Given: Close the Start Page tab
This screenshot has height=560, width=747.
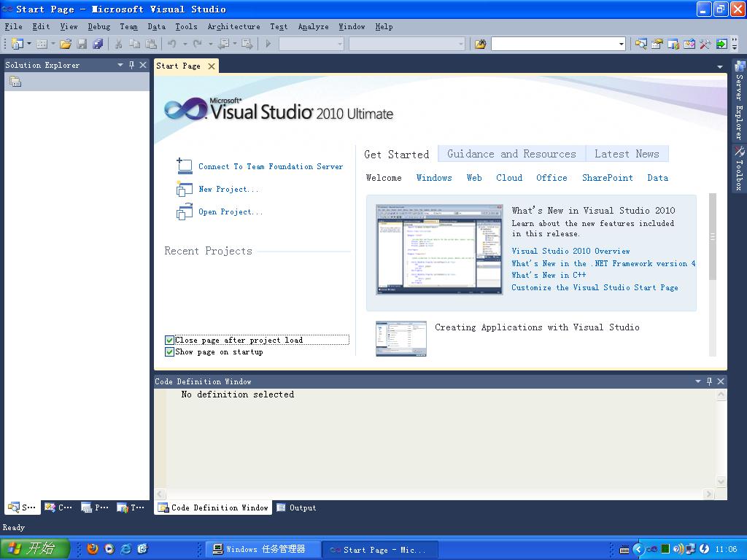Looking at the screenshot, I should [x=212, y=66].
